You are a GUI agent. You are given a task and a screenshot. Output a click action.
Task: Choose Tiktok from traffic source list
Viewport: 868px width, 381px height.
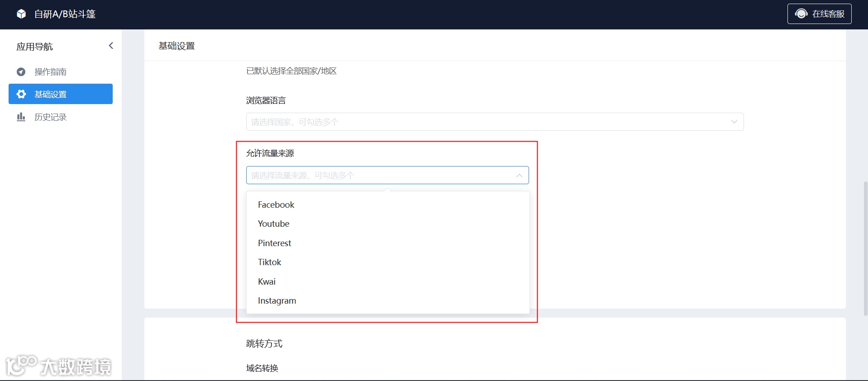point(388,262)
